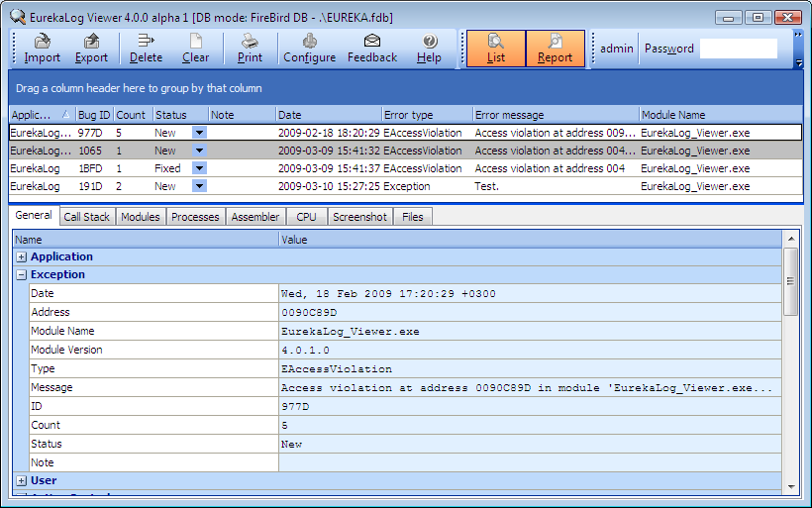Click the details vertical scrollbar thumb

point(791,281)
